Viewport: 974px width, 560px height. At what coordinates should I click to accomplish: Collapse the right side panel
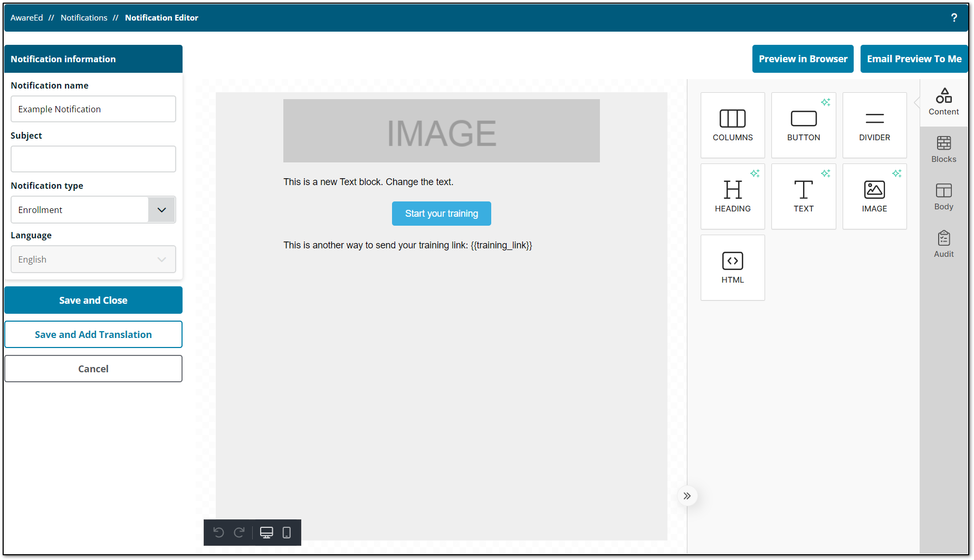click(687, 496)
